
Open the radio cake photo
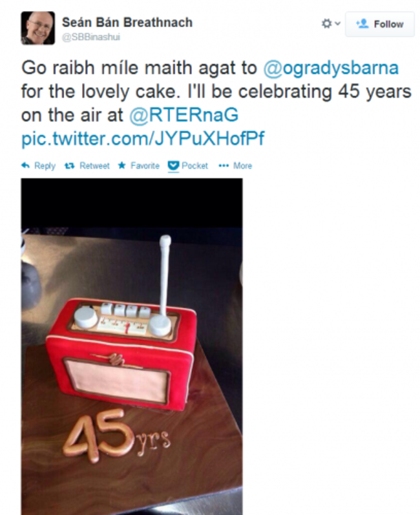click(132, 346)
